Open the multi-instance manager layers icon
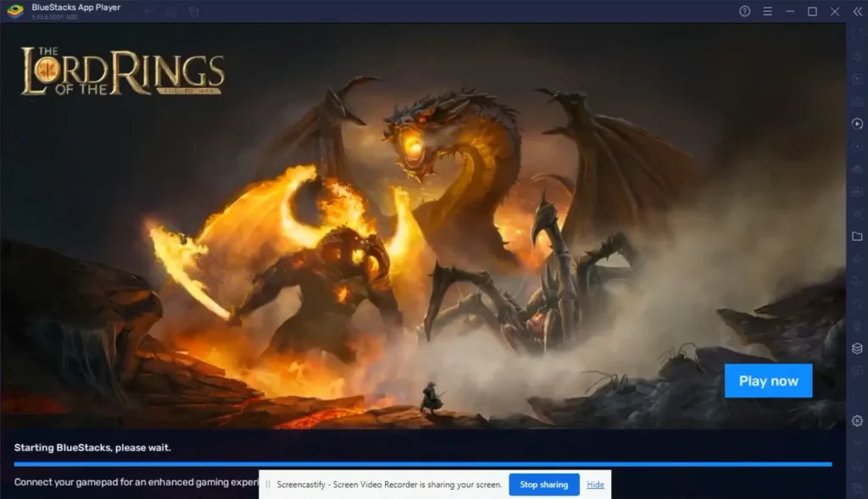The width and height of the screenshot is (868, 499). coord(857,348)
